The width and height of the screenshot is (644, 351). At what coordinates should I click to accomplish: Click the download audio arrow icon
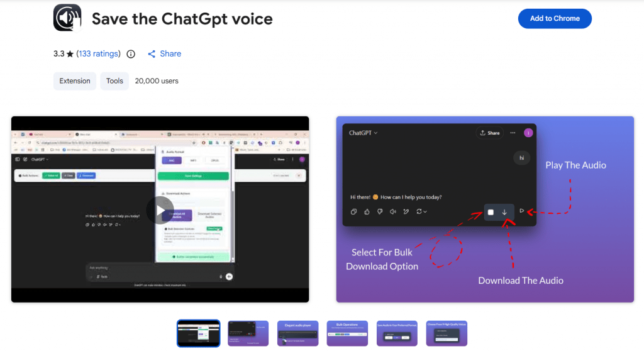click(x=504, y=213)
